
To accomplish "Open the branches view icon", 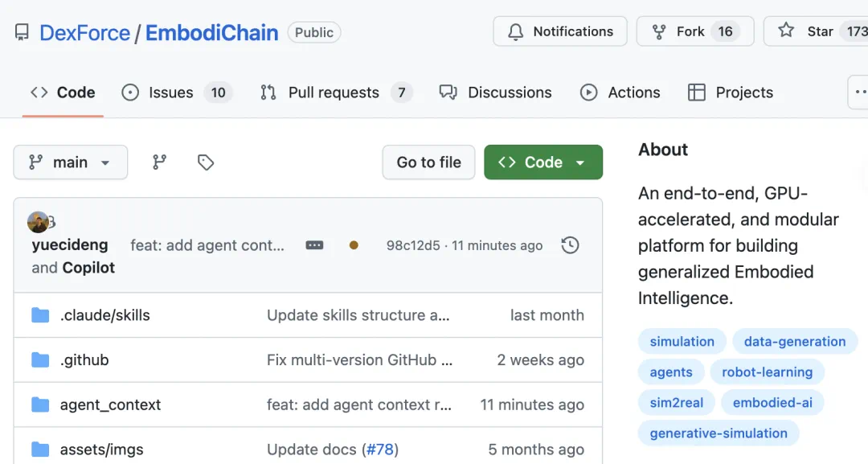I will [x=159, y=162].
